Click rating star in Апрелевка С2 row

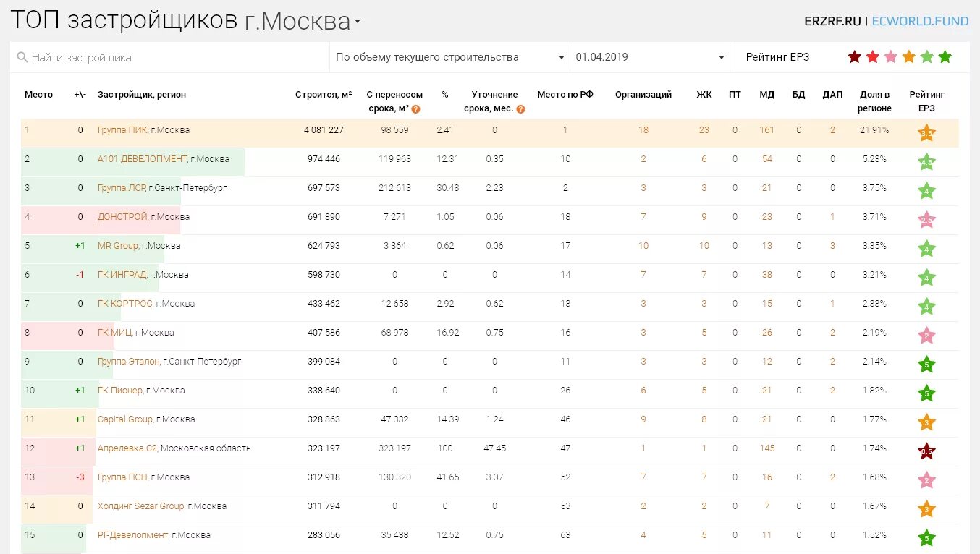tap(927, 451)
